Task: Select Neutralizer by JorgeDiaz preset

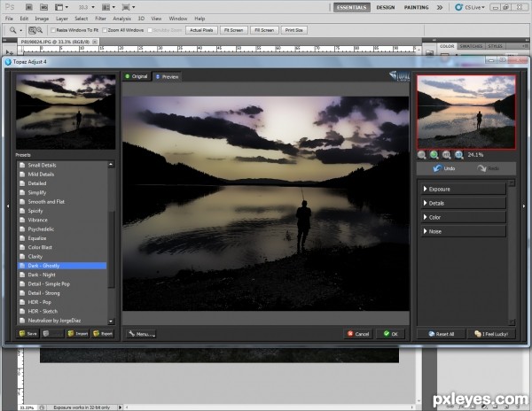Action: 62,321
